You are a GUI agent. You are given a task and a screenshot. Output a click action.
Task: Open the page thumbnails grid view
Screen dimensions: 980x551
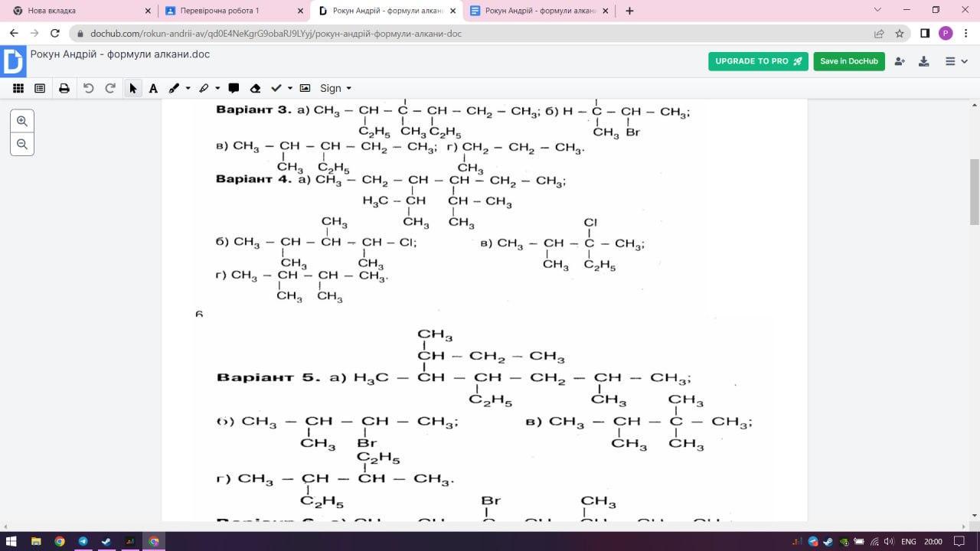(x=18, y=88)
